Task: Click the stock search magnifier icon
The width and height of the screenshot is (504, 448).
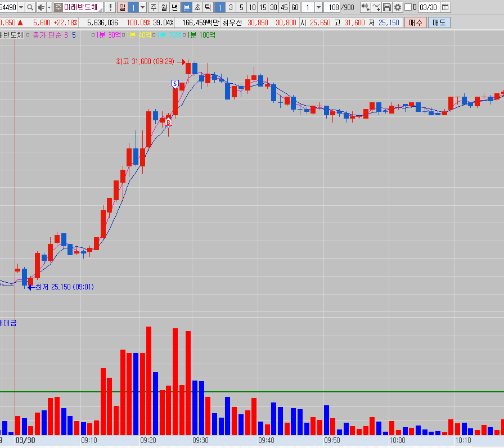Action: [x=30, y=7]
